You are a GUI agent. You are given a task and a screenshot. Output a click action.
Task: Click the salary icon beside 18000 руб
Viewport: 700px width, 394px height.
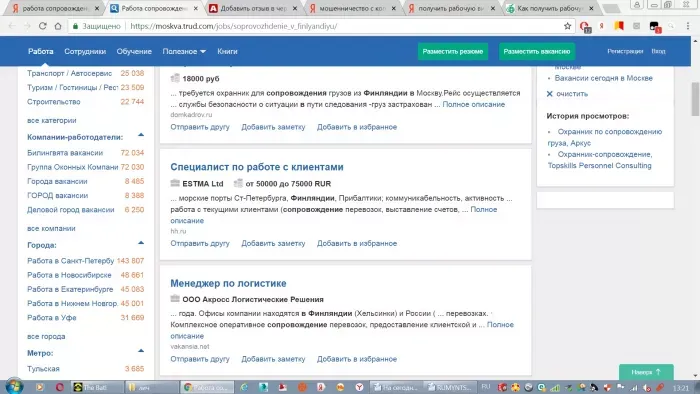[x=175, y=78]
